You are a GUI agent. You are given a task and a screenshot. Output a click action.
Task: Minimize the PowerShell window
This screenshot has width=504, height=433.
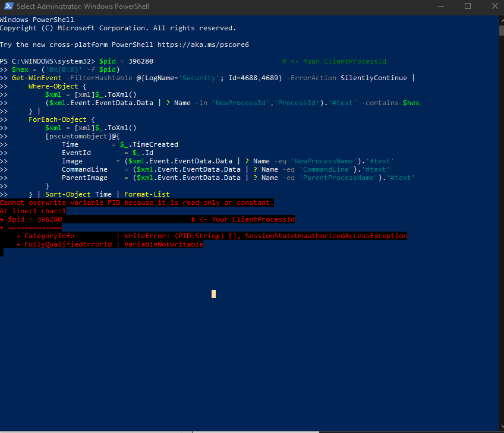441,6
